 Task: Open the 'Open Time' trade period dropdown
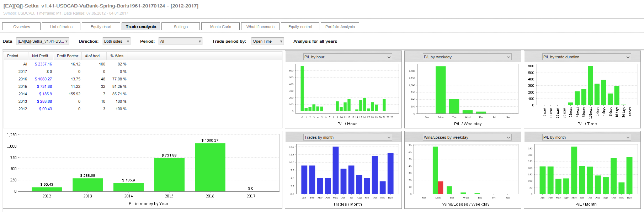[x=267, y=41]
